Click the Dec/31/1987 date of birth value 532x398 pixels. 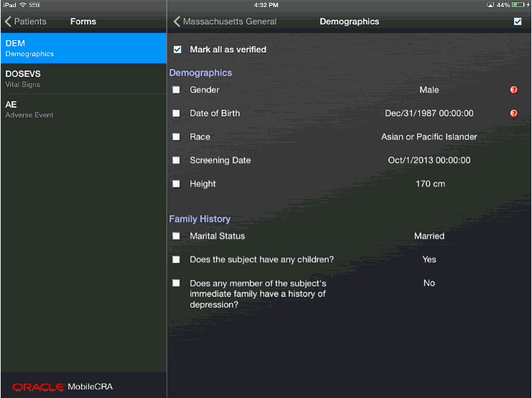(x=429, y=113)
